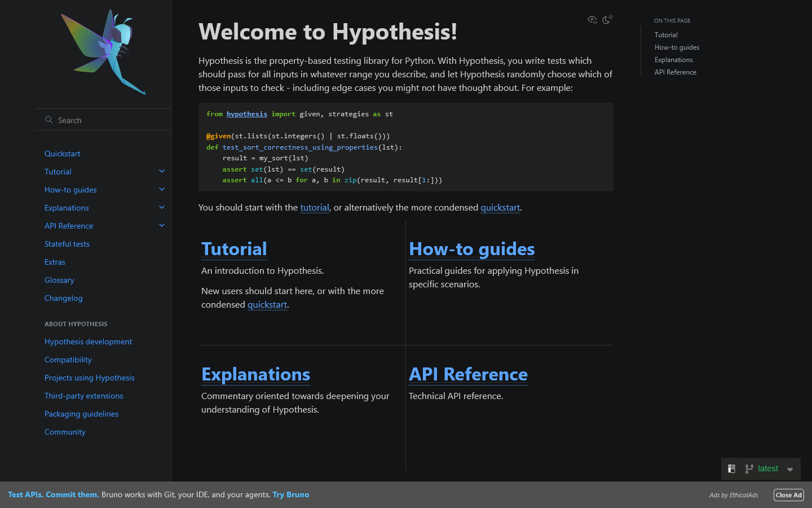Viewport: 812px width, 508px height.
Task: Expand the Tutorial sidebar section
Action: coord(162,171)
